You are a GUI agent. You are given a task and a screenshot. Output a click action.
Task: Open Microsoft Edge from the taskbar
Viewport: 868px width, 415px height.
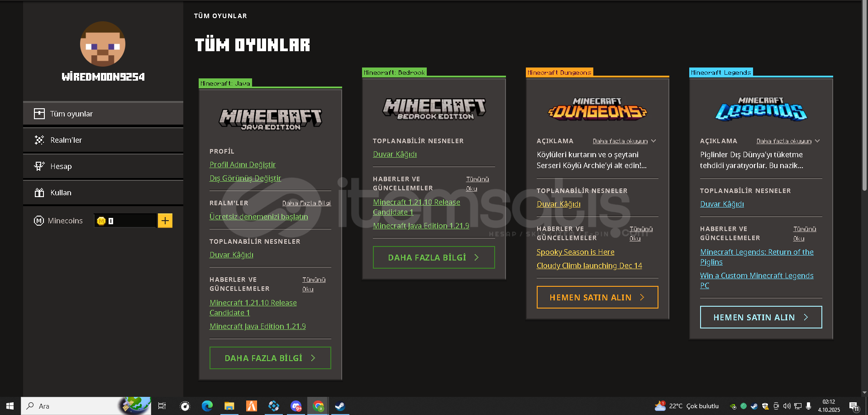tap(207, 406)
